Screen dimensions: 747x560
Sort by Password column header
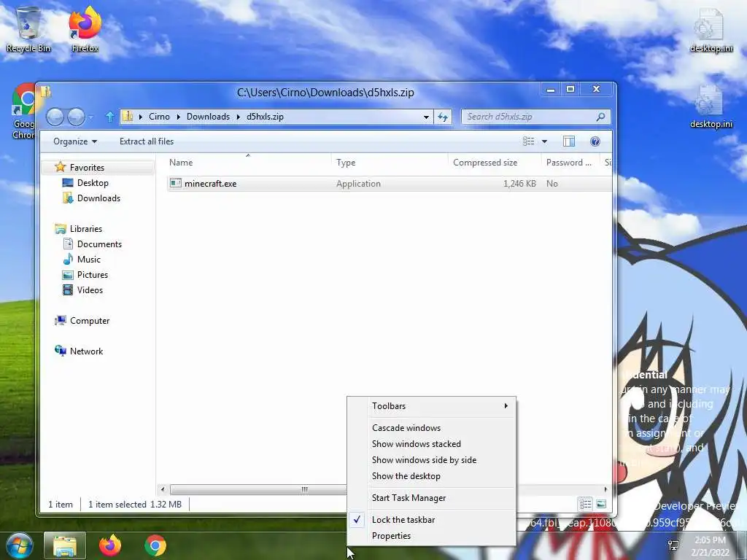click(x=570, y=163)
